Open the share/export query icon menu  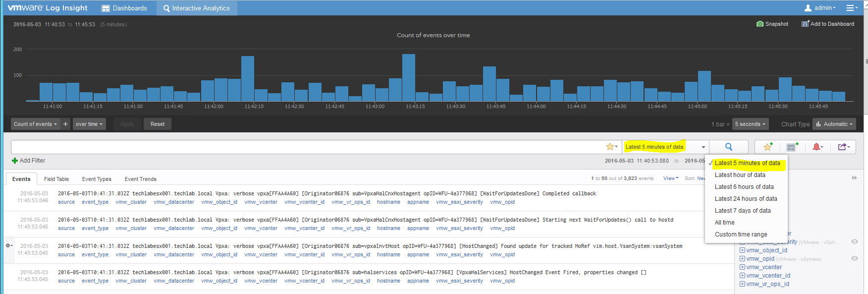[x=844, y=147]
